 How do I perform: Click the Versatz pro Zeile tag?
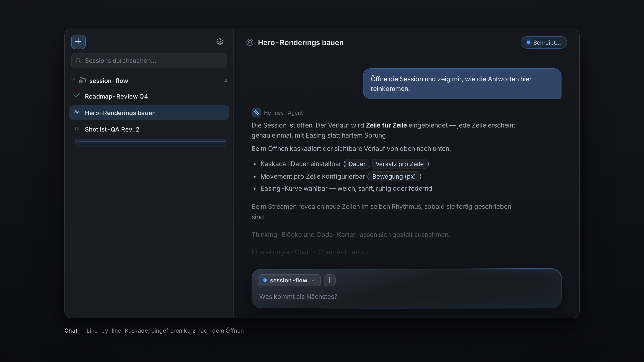(399, 164)
